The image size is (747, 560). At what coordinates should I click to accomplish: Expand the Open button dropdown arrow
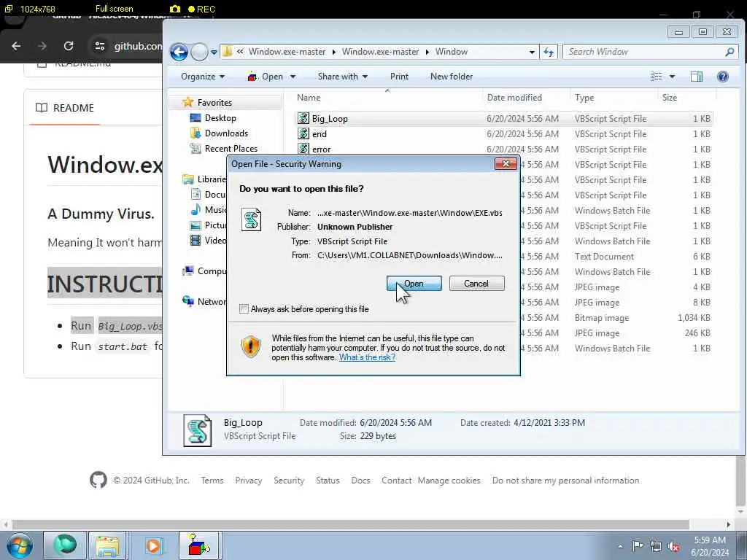pos(293,77)
